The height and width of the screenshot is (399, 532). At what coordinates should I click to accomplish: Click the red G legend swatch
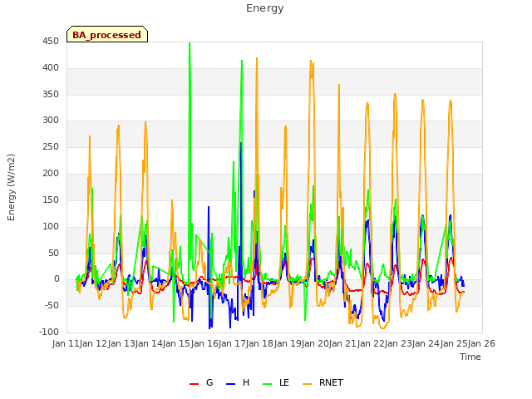tap(194, 384)
